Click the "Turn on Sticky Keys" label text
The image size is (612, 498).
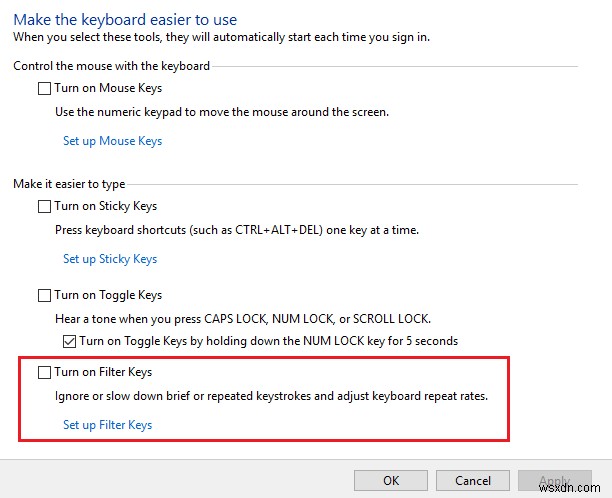(x=106, y=207)
